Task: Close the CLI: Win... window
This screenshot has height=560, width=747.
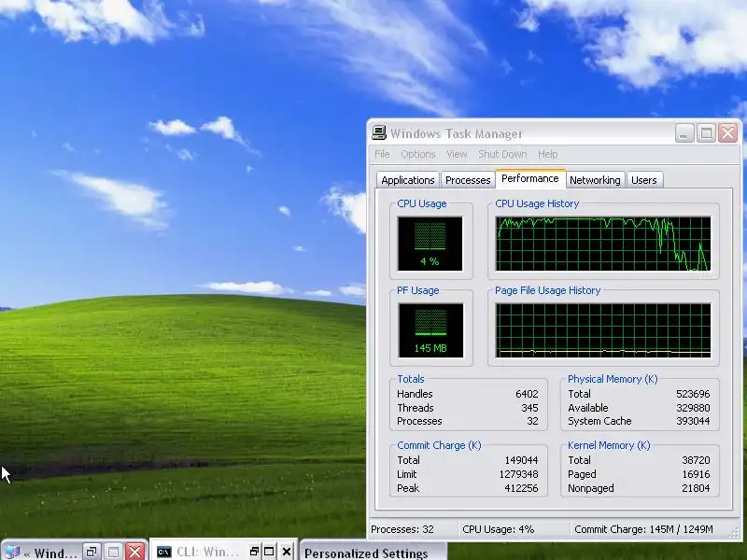Action: (x=287, y=552)
